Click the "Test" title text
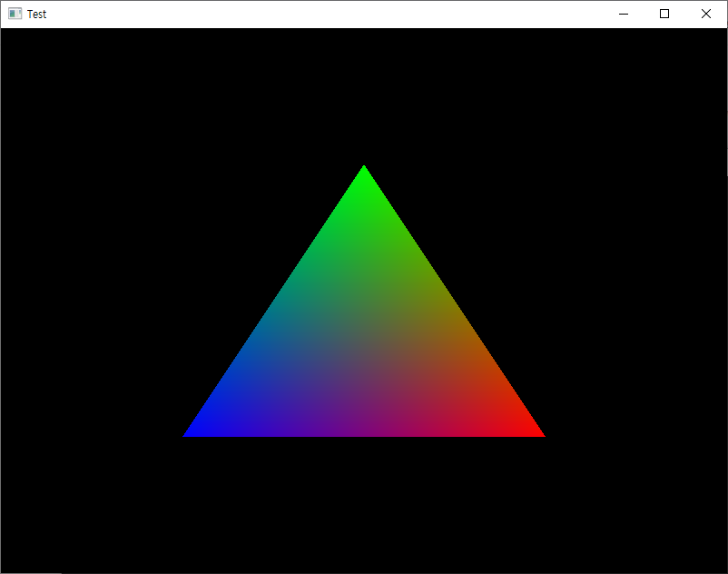Viewport: 728px width, 574px height. tap(36, 15)
